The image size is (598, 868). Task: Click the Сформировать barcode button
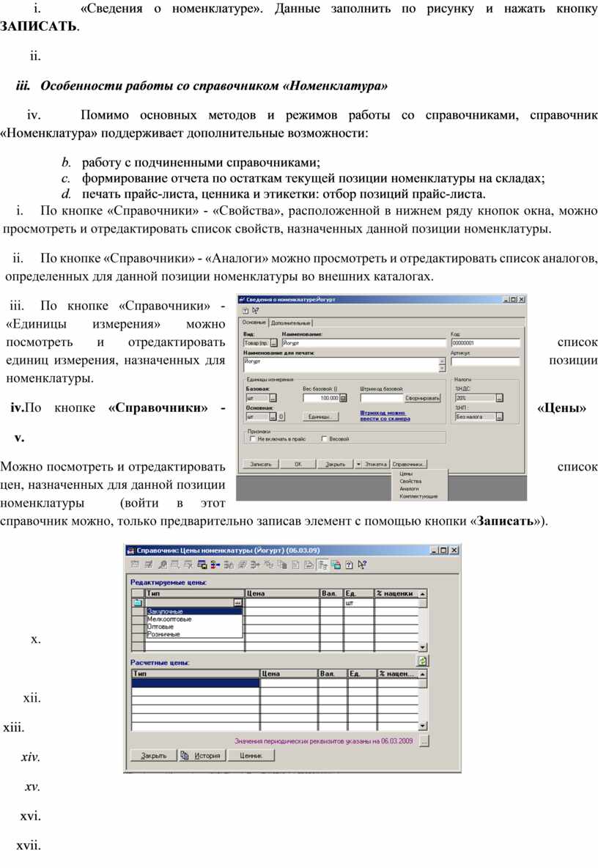[423, 398]
